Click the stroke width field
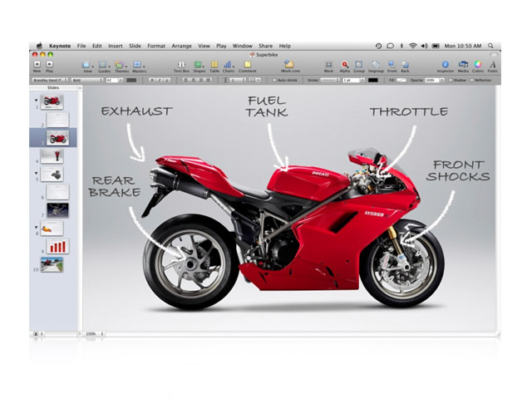The width and height of the screenshot is (532, 399). tap(351, 80)
